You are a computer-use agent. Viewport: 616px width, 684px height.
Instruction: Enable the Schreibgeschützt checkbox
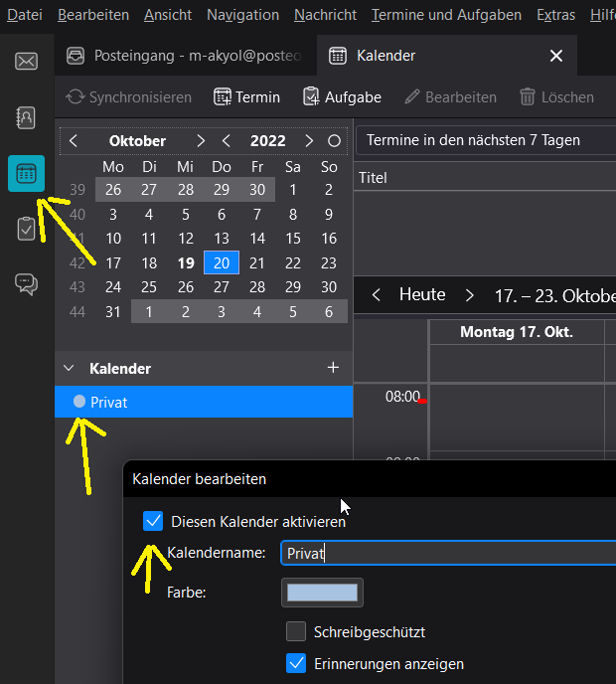pos(296,631)
